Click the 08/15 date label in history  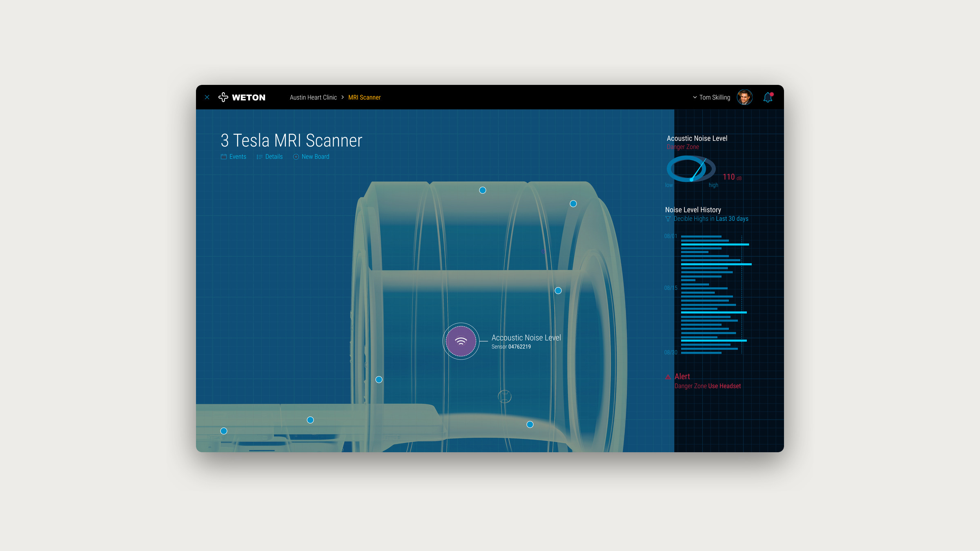670,288
